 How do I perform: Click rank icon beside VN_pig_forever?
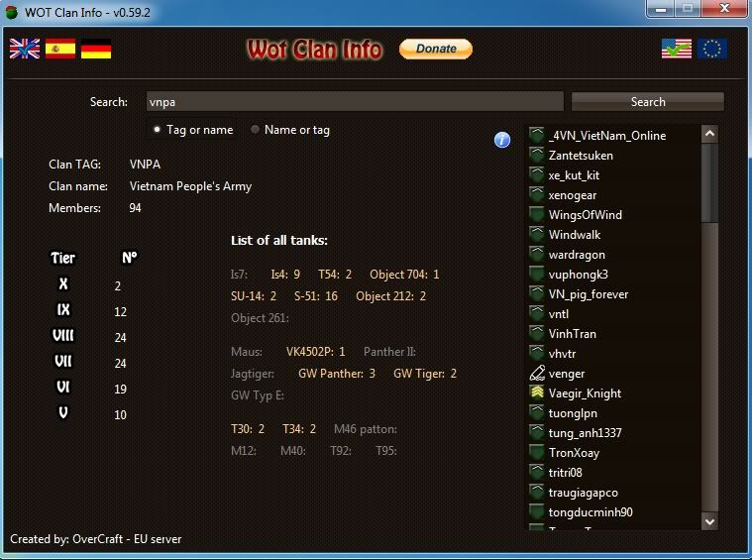(537, 293)
